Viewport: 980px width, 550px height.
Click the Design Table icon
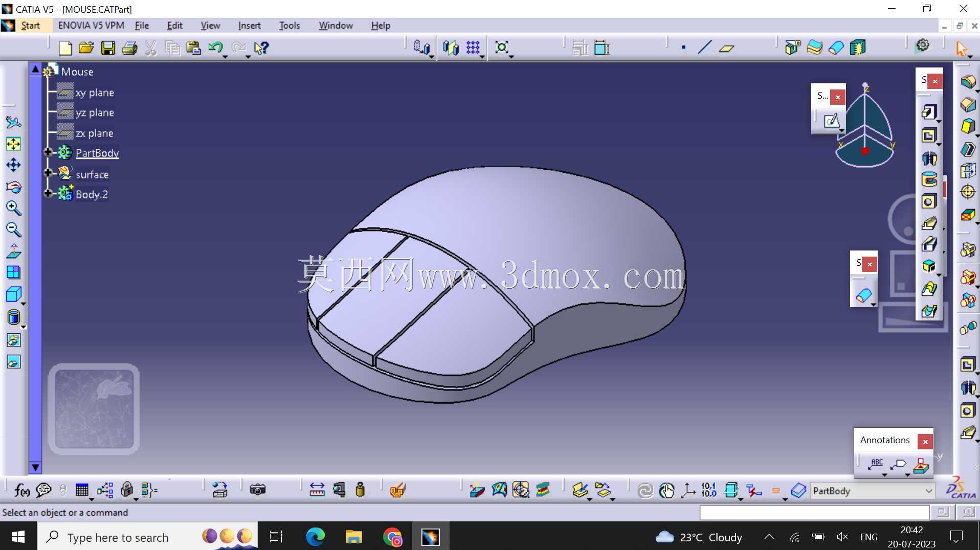[x=82, y=491]
